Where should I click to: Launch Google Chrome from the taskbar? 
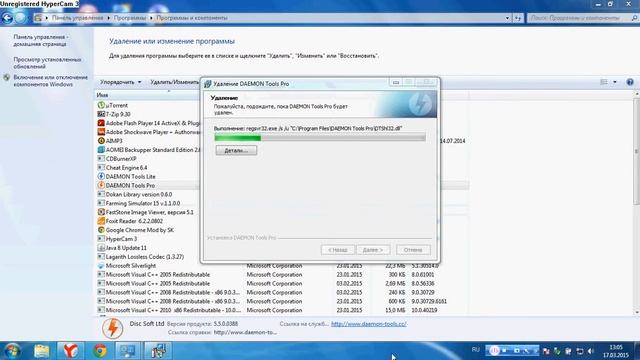(100, 351)
